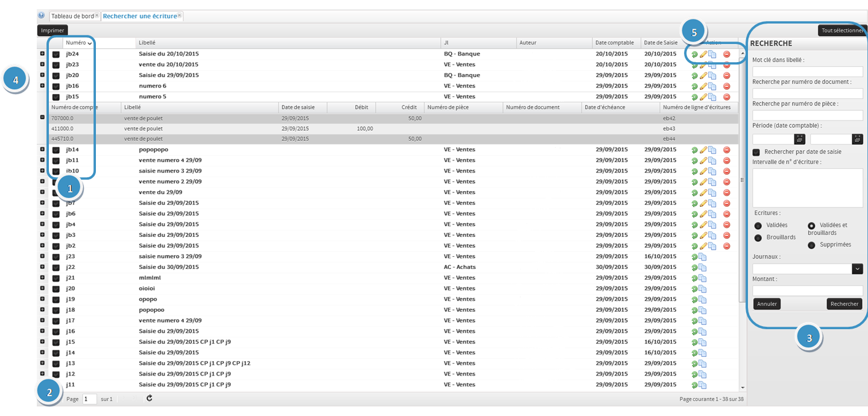Open calendar picker for period start date
Viewport: 868px width, 416px height.
(799, 139)
